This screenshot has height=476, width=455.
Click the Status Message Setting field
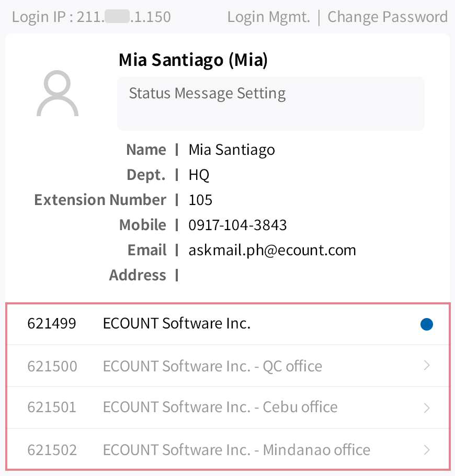coord(270,104)
